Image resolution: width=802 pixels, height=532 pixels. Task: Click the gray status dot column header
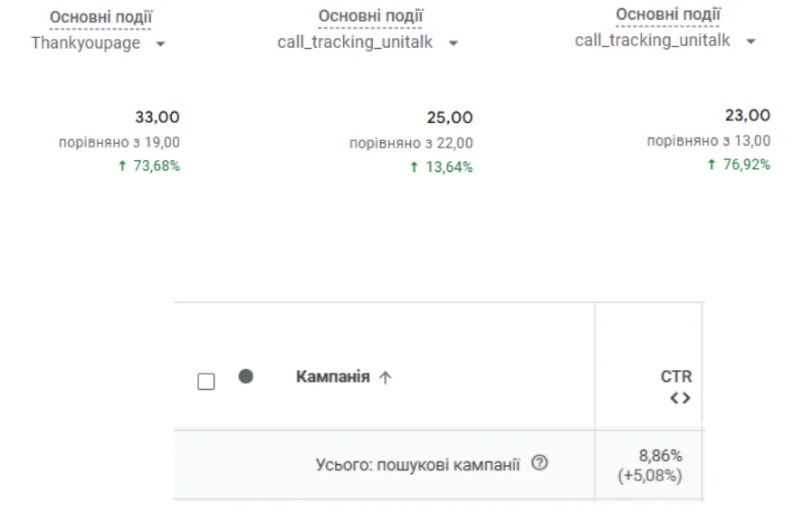(246, 376)
